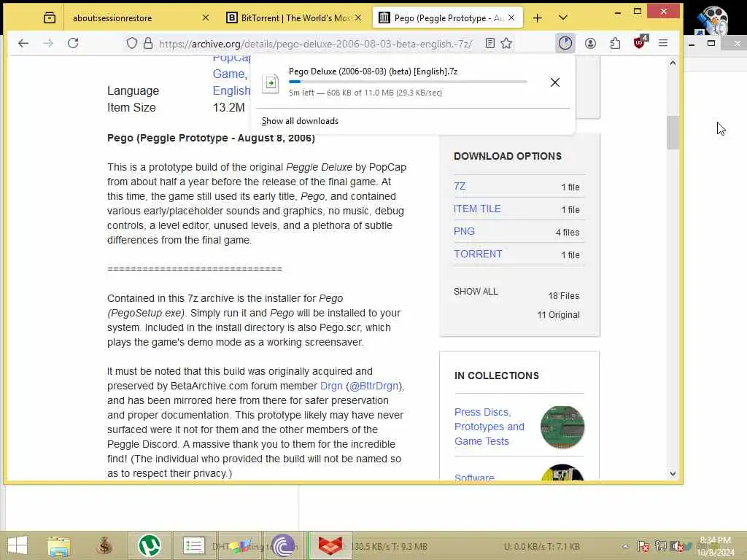
Task: Open the checklist app on taskbar
Action: coord(193,545)
